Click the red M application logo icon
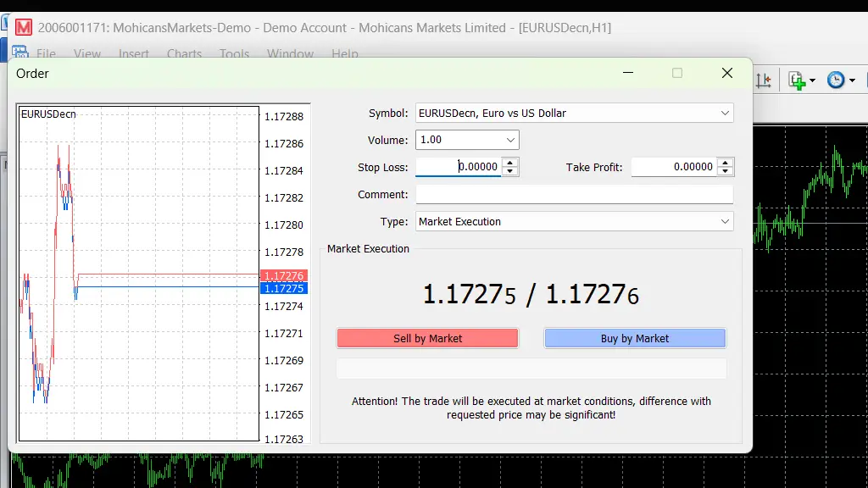This screenshot has width=868, height=488. point(23,27)
